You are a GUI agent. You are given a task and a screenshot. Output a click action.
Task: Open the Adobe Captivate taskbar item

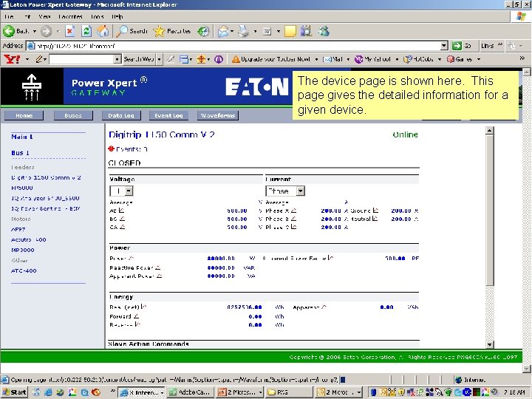click(x=191, y=392)
